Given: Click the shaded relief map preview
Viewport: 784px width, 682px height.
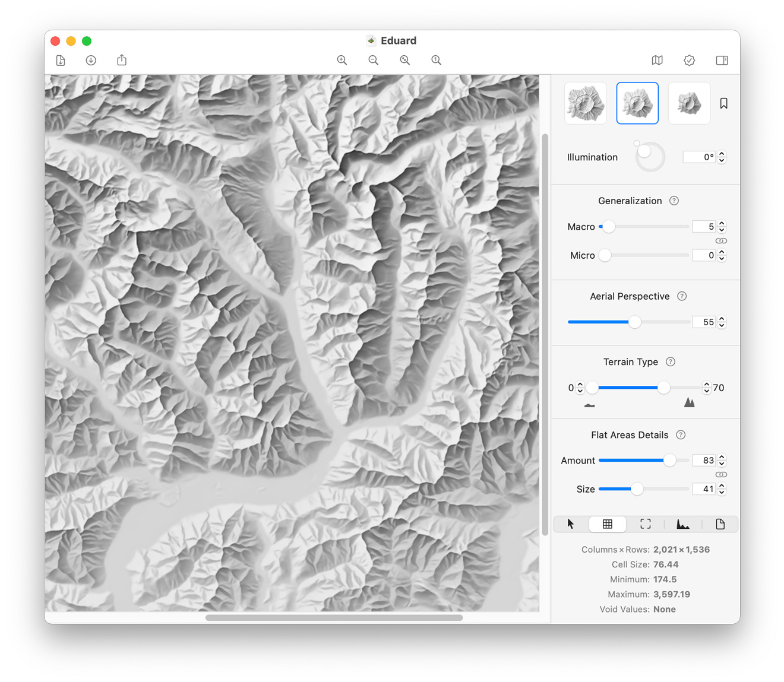Looking at the screenshot, I should coord(292,342).
